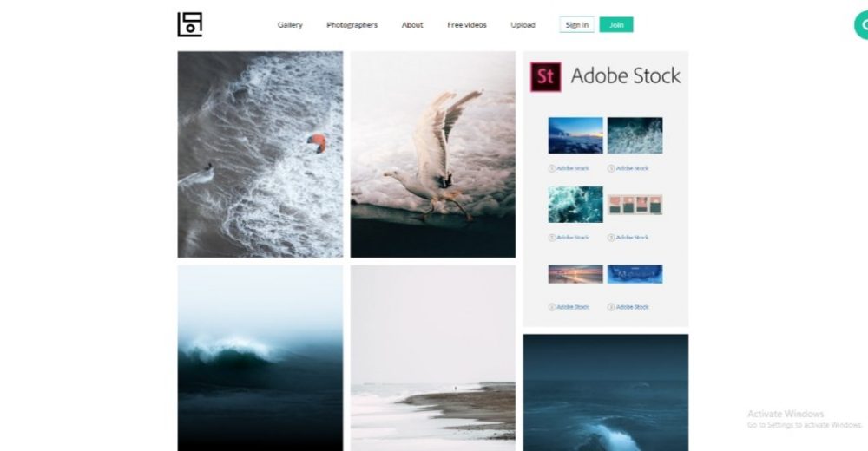
Task: Open the Gallery menu item
Action: click(x=290, y=25)
